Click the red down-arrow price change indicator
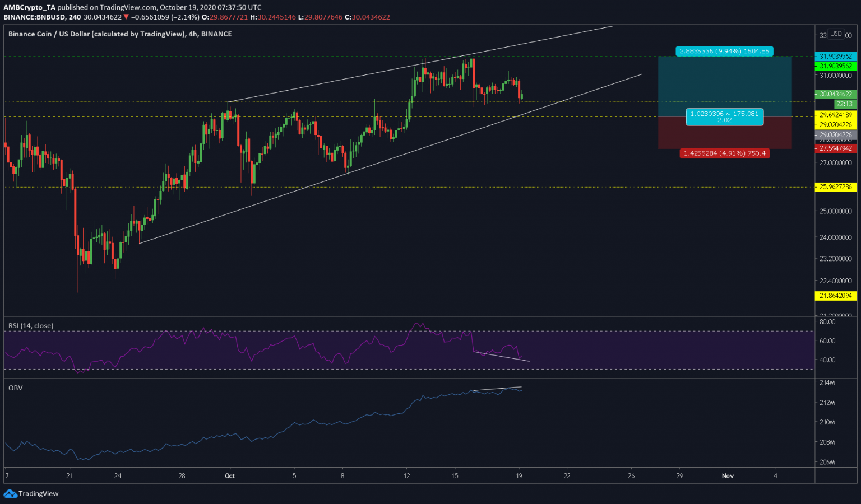The height and width of the screenshot is (504, 861). point(126,17)
